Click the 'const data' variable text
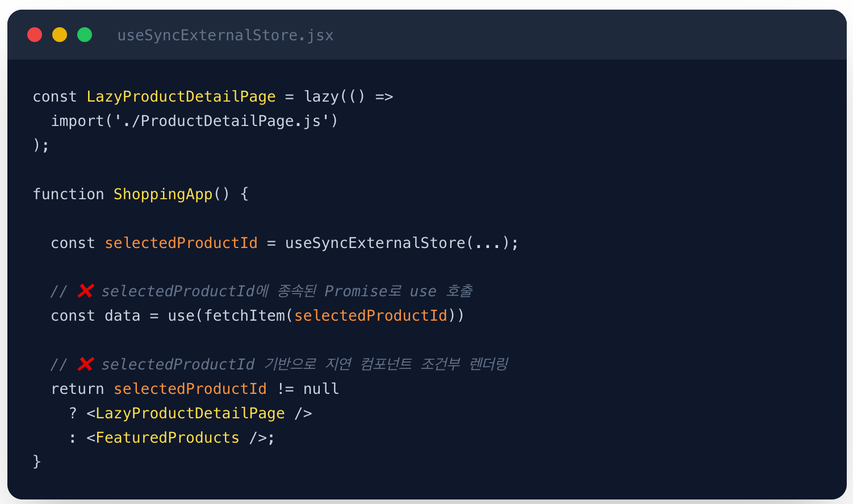The width and height of the screenshot is (853, 504). pyautogui.click(x=95, y=316)
